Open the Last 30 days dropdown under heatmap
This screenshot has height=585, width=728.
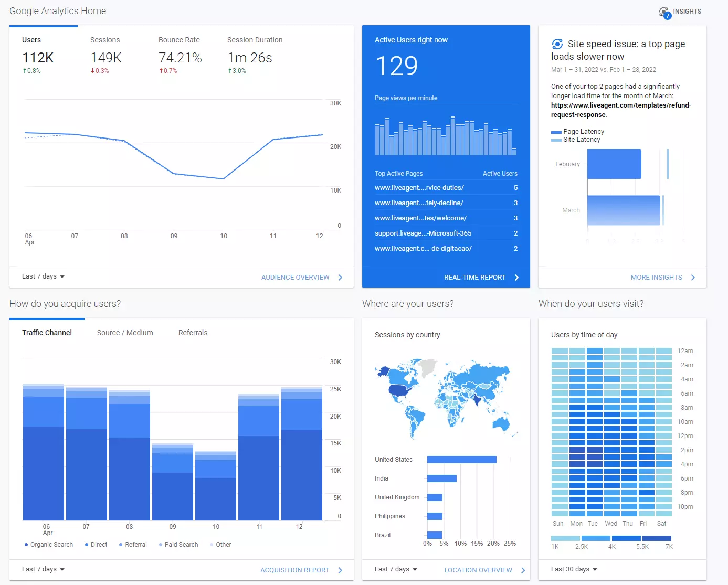pyautogui.click(x=573, y=569)
